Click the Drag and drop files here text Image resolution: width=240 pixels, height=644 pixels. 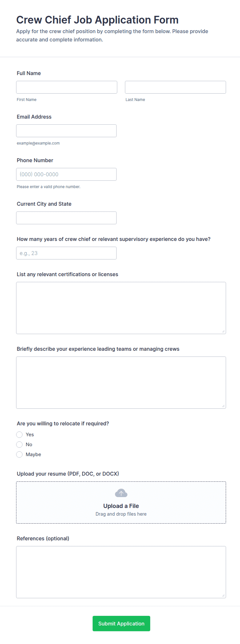coord(121,514)
